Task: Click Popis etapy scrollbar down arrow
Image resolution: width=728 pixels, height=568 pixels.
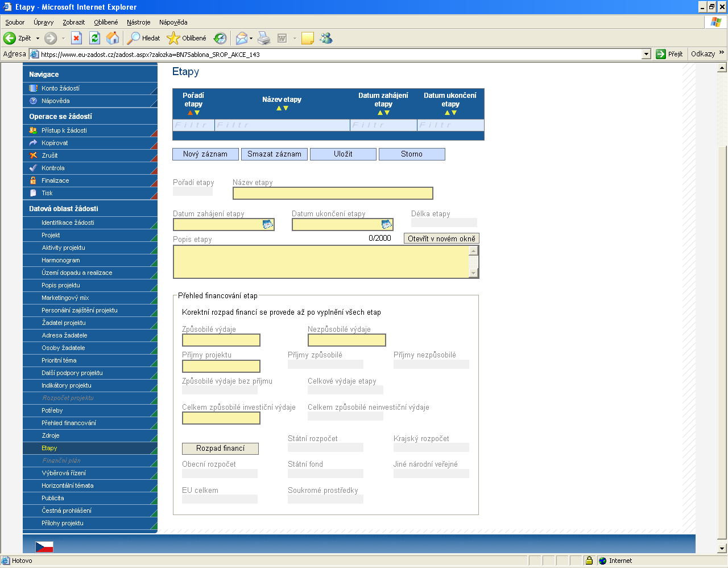Action: pyautogui.click(x=474, y=273)
